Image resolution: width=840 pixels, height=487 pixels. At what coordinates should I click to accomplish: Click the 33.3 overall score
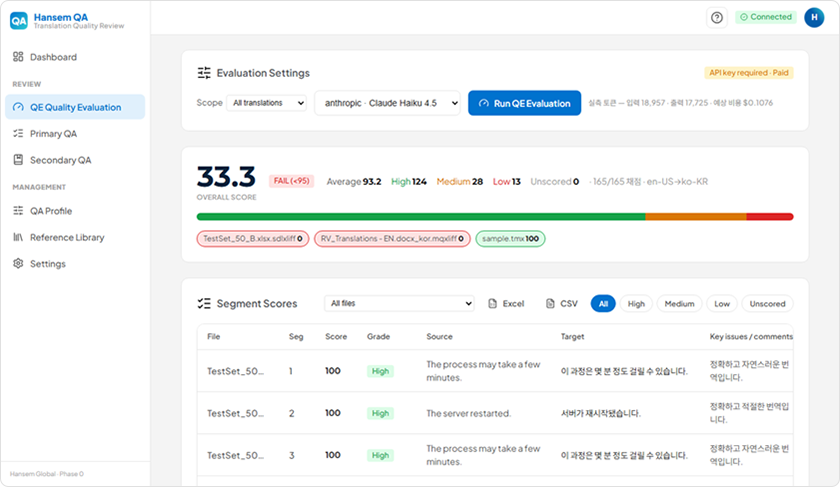point(226,177)
